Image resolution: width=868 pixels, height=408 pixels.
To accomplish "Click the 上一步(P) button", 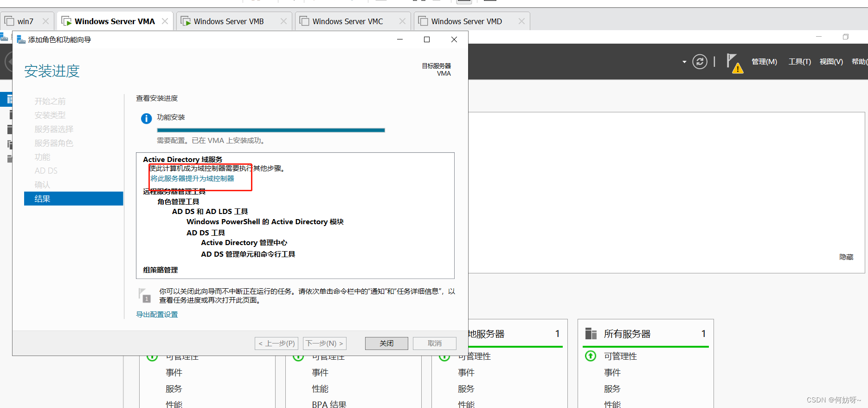I will pyautogui.click(x=276, y=343).
